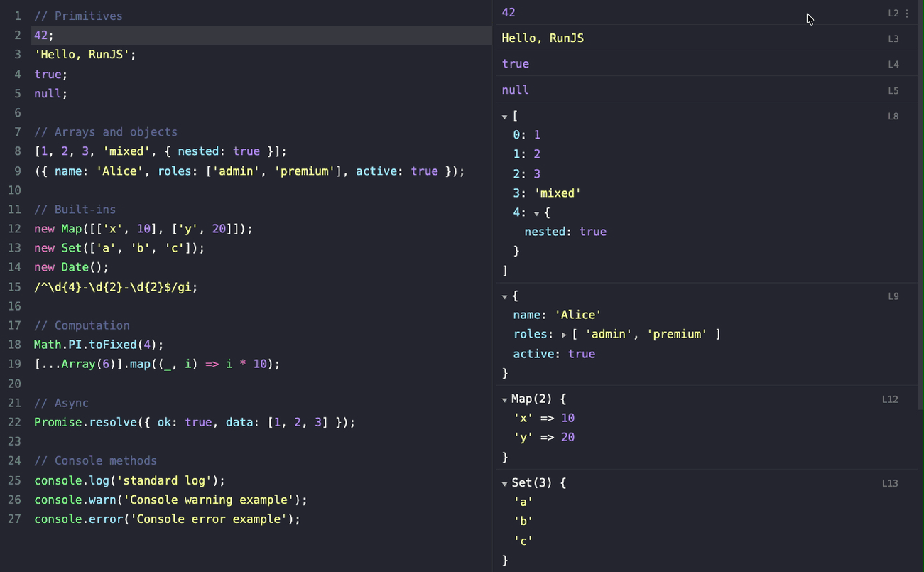Click line number 22 in the gutter
Screen dimensions: 924x572
pyautogui.click(x=15, y=422)
